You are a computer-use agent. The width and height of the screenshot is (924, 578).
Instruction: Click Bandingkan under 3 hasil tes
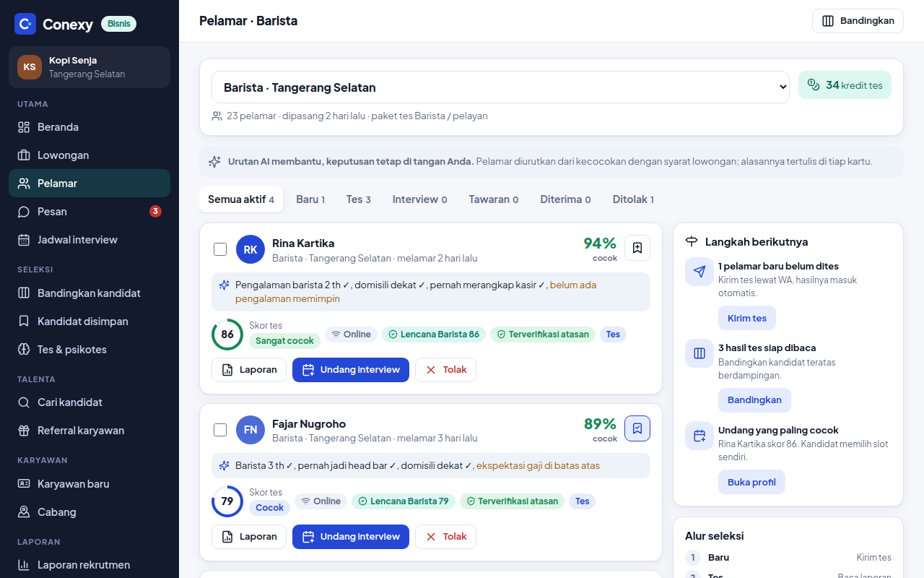(x=754, y=400)
